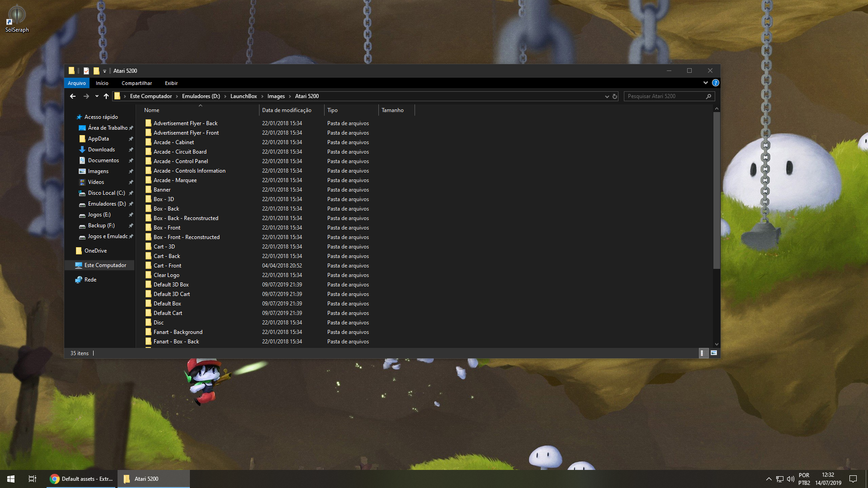Click the refresh address bar icon

615,96
